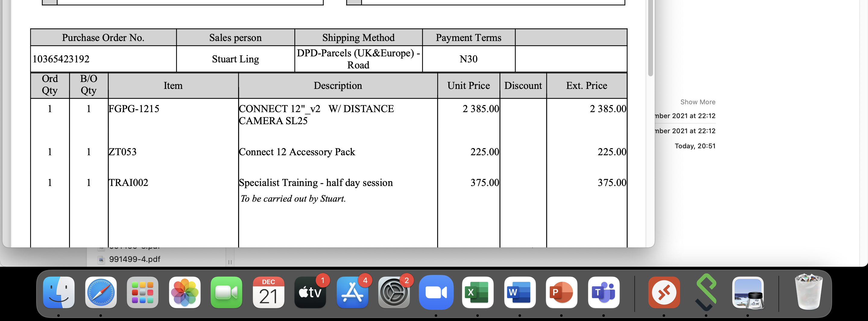Select the 991499-4.pdf file name
The width and height of the screenshot is (868, 321).
(x=134, y=259)
